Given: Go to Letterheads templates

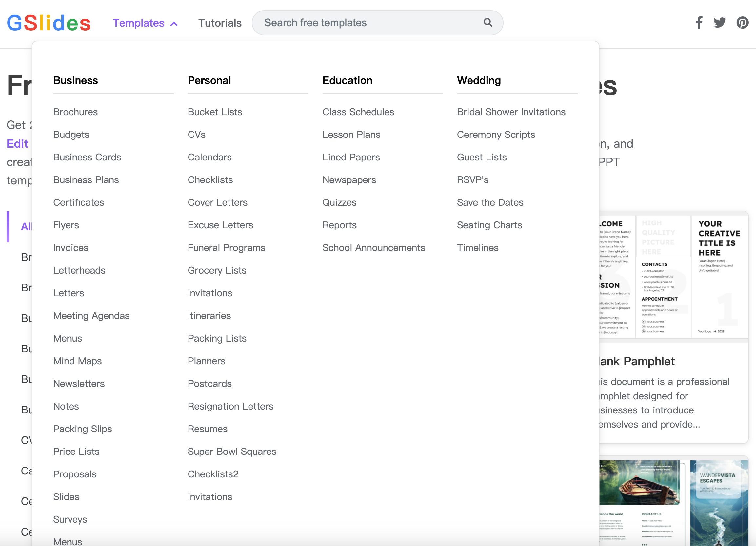Looking at the screenshot, I should 79,270.
